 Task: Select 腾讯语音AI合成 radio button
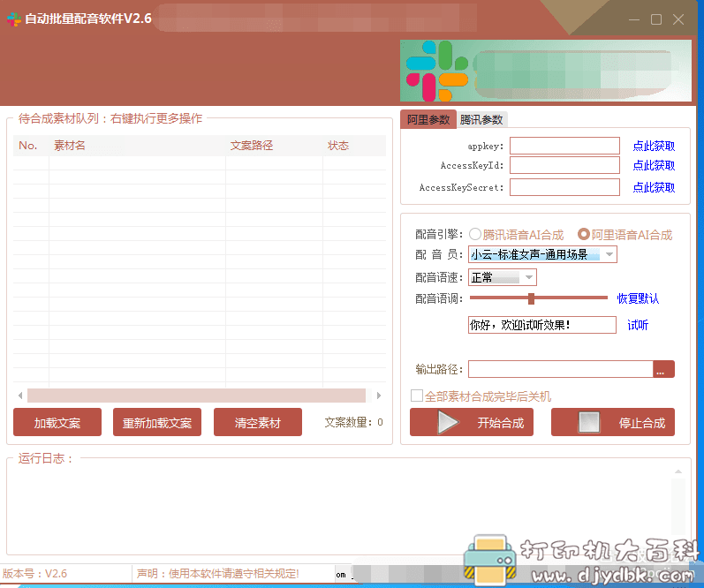pyautogui.click(x=475, y=234)
